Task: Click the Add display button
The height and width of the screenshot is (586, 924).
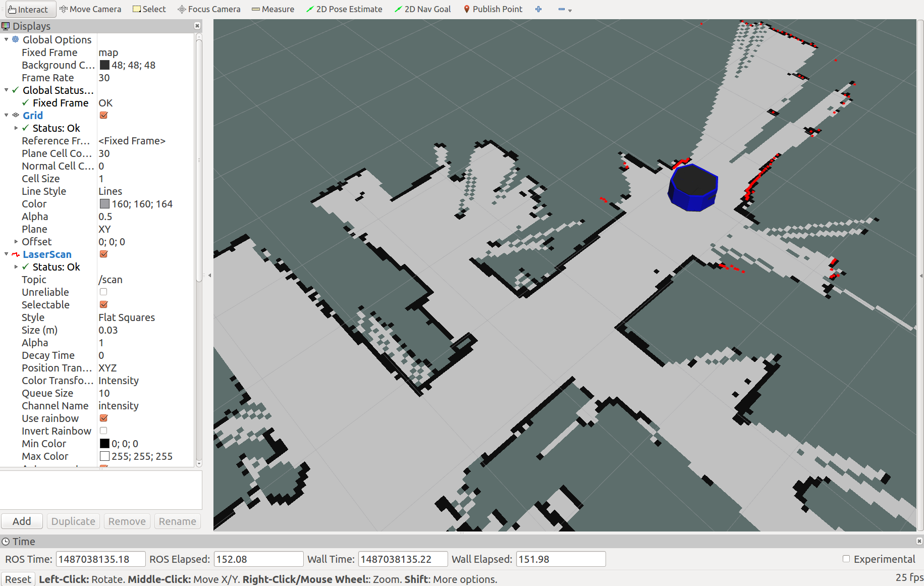Action: pyautogui.click(x=22, y=521)
